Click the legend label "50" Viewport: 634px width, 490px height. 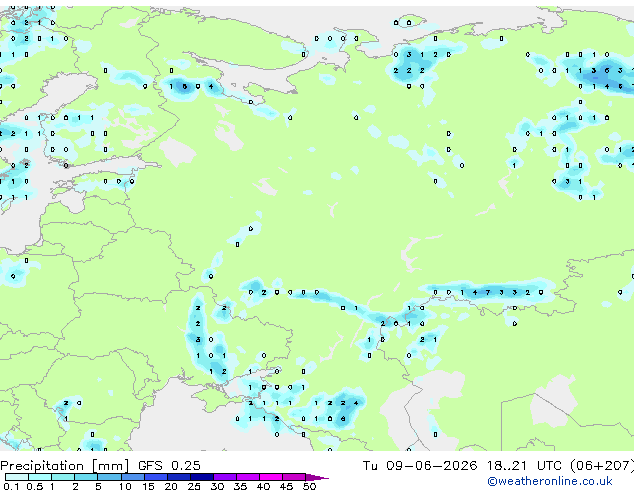pyautogui.click(x=310, y=486)
